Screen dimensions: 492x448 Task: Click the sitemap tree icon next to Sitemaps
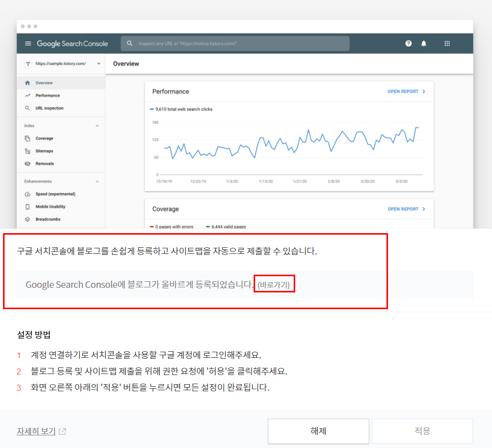27,151
